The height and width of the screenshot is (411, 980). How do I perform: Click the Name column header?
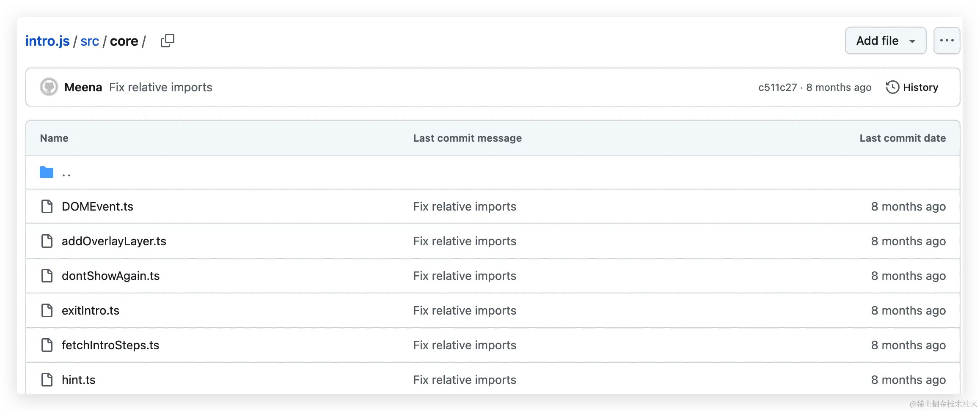54,138
